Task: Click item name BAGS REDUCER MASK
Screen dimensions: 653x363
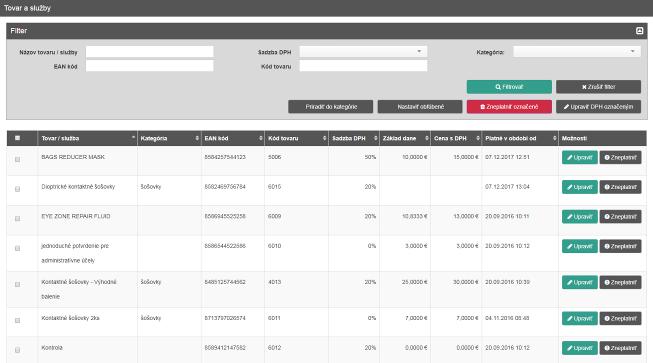Action: (x=73, y=157)
